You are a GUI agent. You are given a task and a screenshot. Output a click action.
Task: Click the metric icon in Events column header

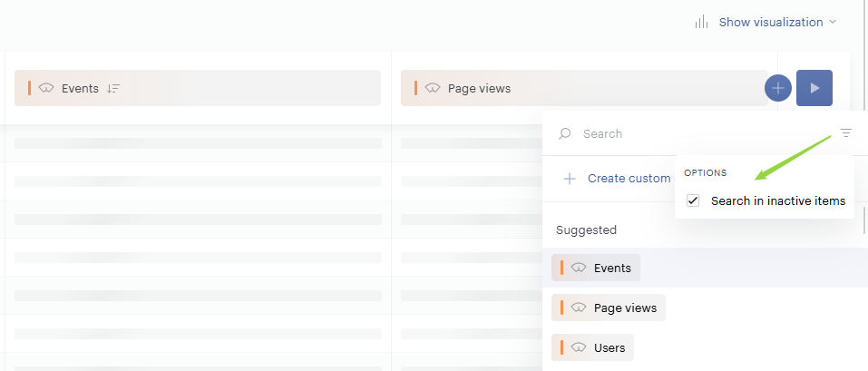coord(46,88)
